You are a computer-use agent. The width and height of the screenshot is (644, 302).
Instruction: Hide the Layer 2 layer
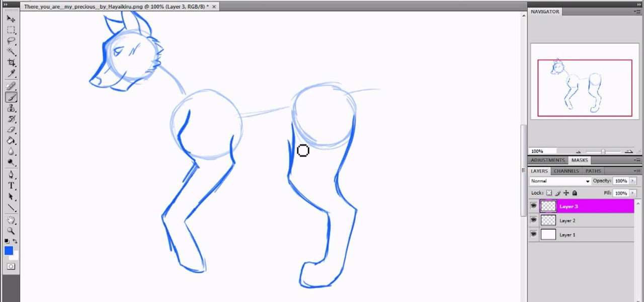pos(533,220)
